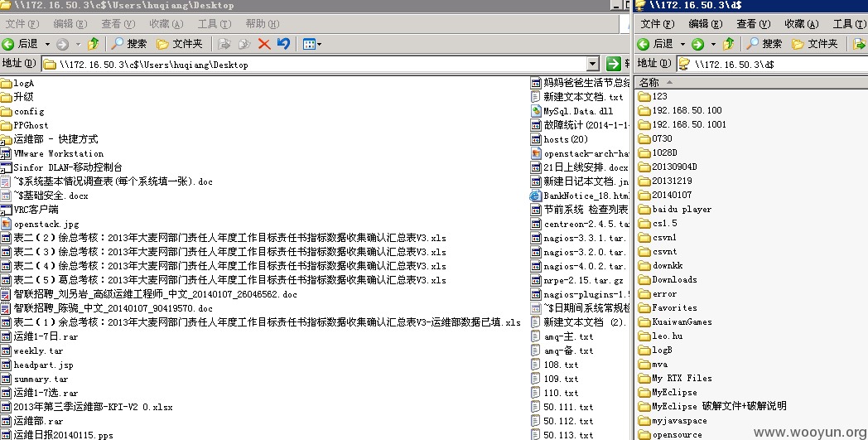This screenshot has width=868, height=440.
Task: Open Search (搜索) in Desktop window toolbar
Action: (x=129, y=44)
